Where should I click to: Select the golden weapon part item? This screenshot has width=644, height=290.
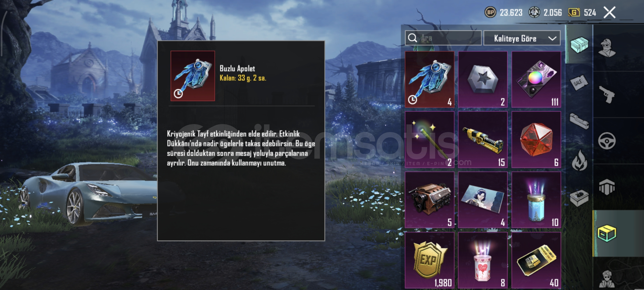pyautogui.click(x=483, y=140)
